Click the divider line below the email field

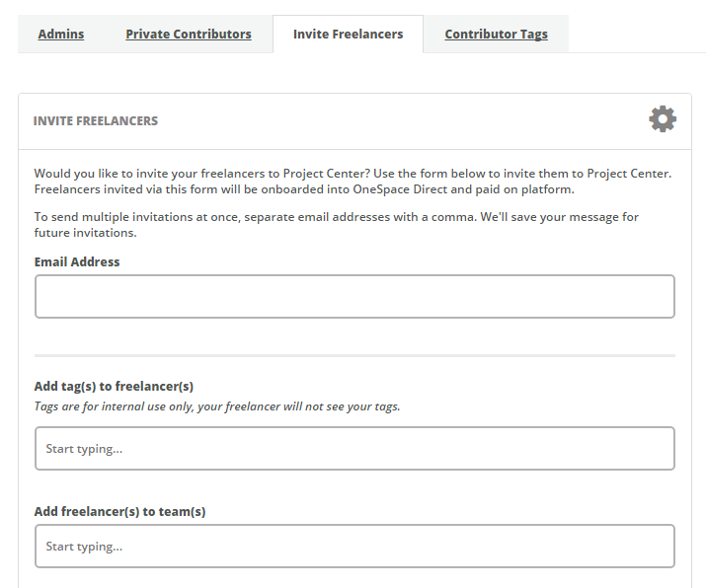pyautogui.click(x=354, y=356)
